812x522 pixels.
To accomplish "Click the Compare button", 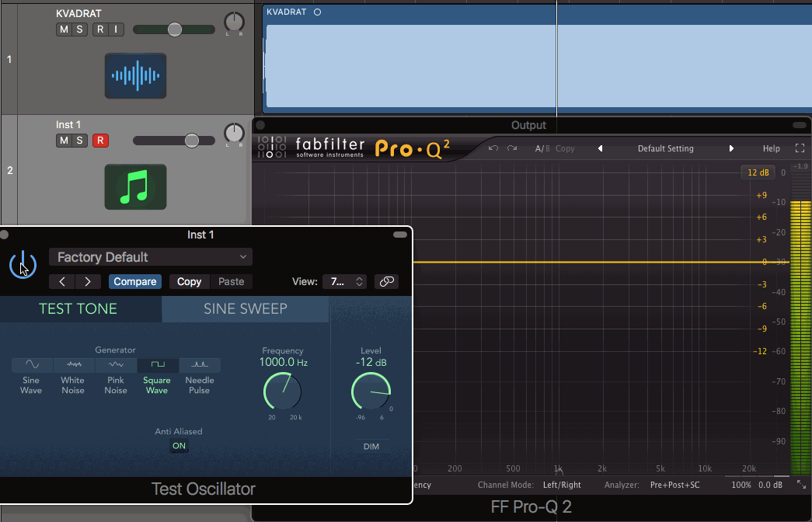I will (135, 282).
